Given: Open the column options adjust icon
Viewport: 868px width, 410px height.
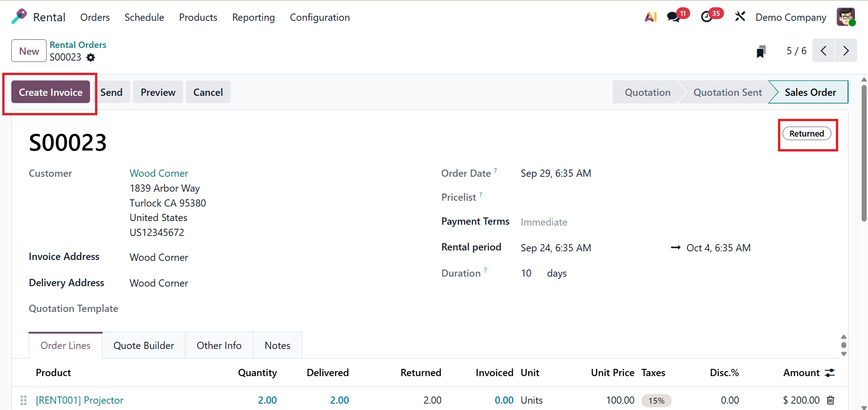Looking at the screenshot, I should 830,373.
